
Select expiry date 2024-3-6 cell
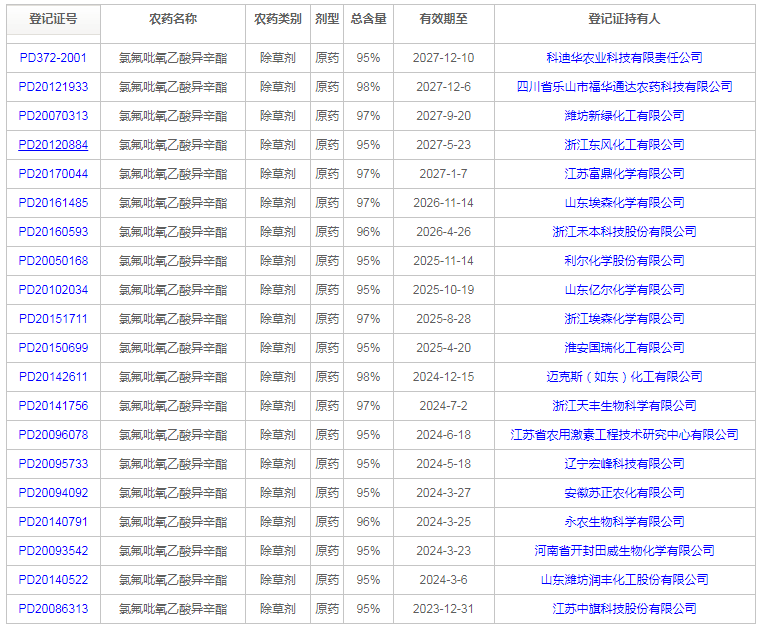pyautogui.click(x=444, y=580)
